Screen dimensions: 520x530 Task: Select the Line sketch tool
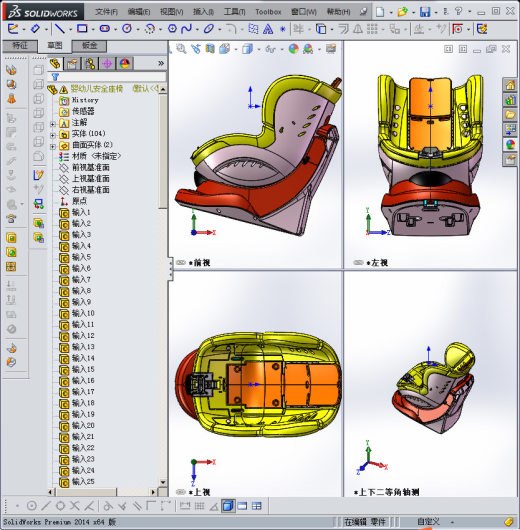tap(60, 29)
